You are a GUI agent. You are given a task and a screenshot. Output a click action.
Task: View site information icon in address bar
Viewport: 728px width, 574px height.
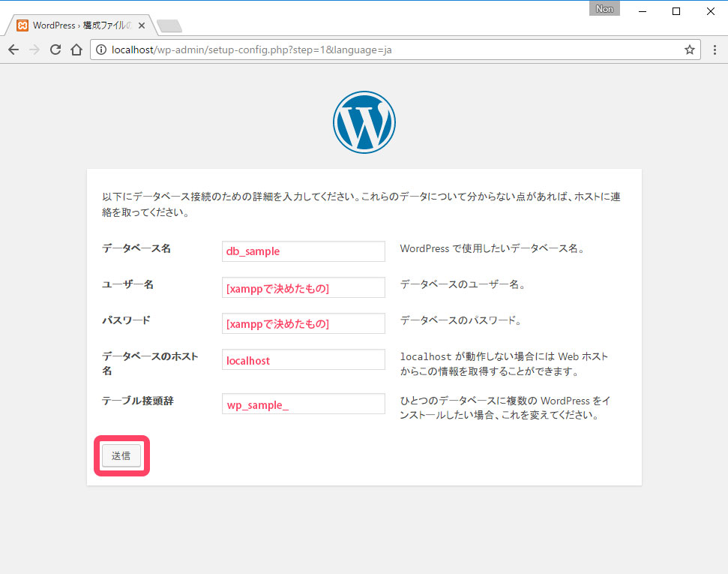(100, 50)
